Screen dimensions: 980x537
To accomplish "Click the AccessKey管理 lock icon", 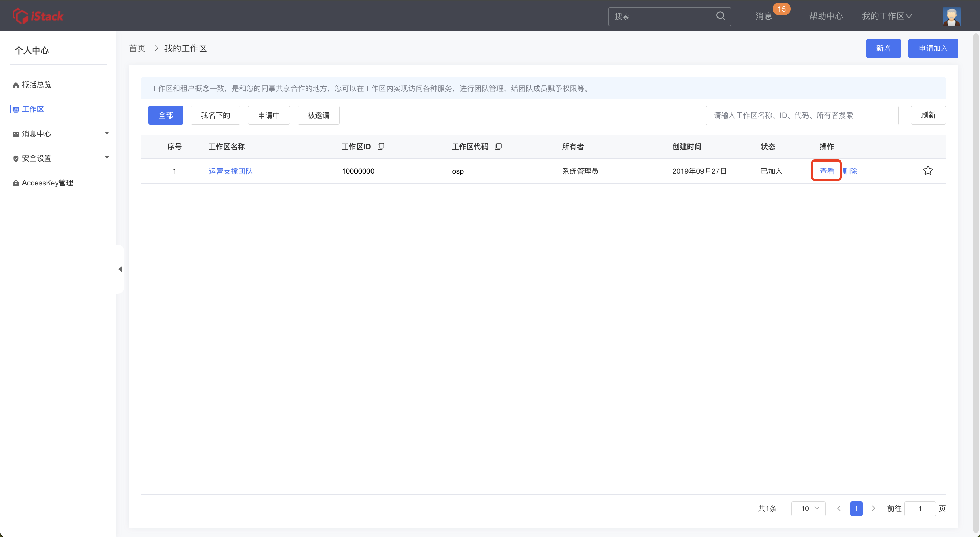I will point(16,183).
